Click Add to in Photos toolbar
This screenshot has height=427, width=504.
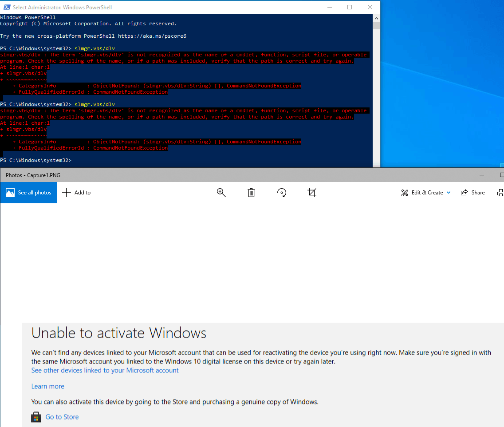[76, 193]
